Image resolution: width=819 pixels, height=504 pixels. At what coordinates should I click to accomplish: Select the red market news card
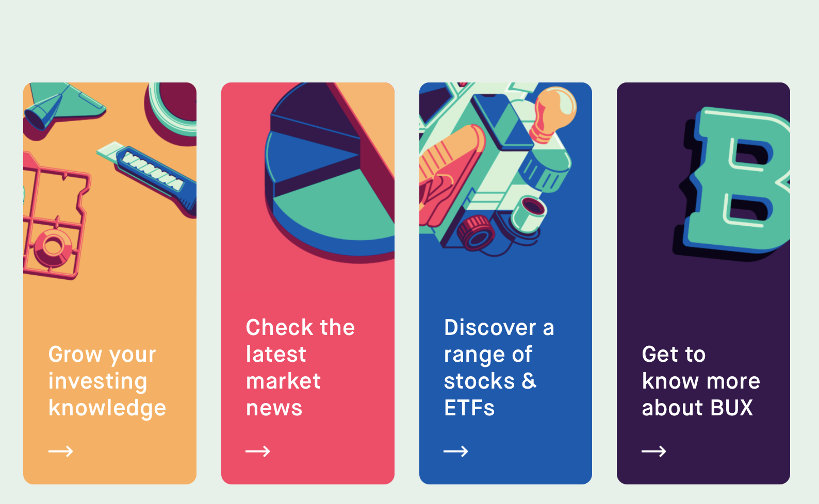pyautogui.click(x=308, y=283)
